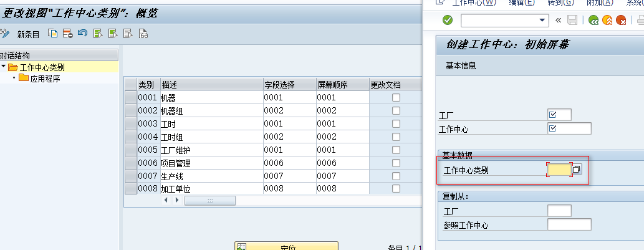This screenshot has height=250, width=644.
Task: Tick 更改文档 checkbox for 0004 工时组
Action: (396, 137)
